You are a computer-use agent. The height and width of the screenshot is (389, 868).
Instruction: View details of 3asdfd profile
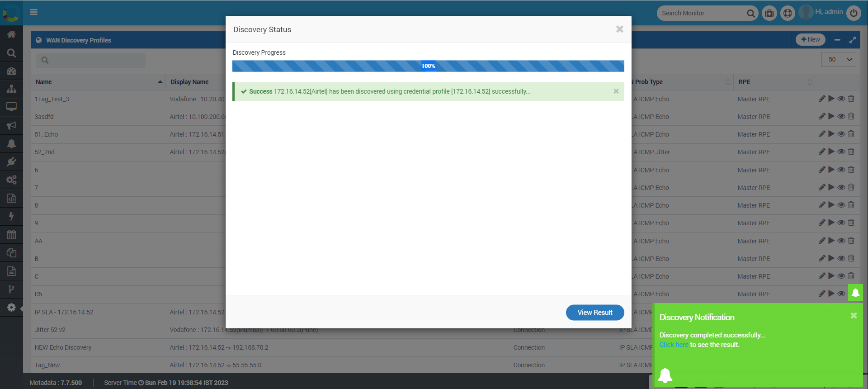841,116
